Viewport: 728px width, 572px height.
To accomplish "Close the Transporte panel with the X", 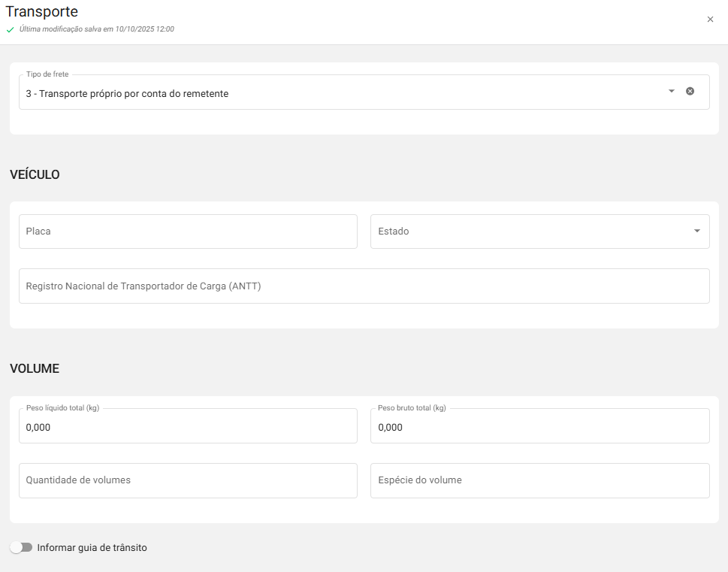I will 710,20.
